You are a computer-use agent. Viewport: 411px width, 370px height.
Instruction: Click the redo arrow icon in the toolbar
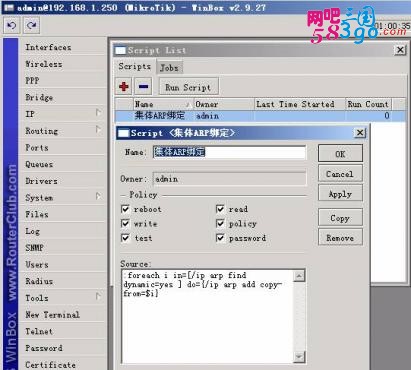[x=32, y=25]
